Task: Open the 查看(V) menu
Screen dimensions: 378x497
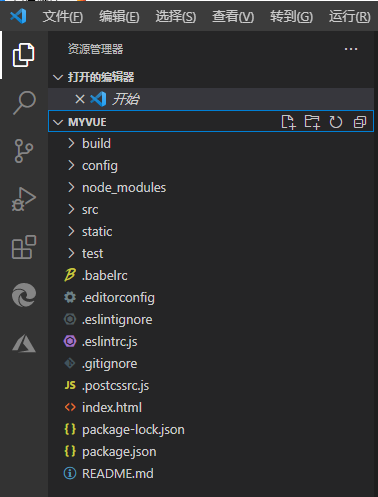Action: (x=233, y=16)
